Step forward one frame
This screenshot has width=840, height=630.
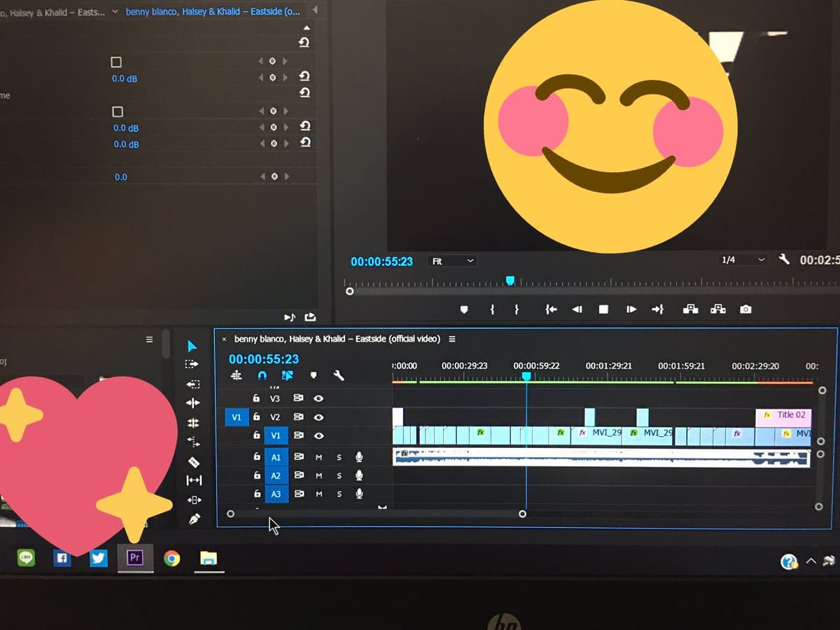pos(631,309)
